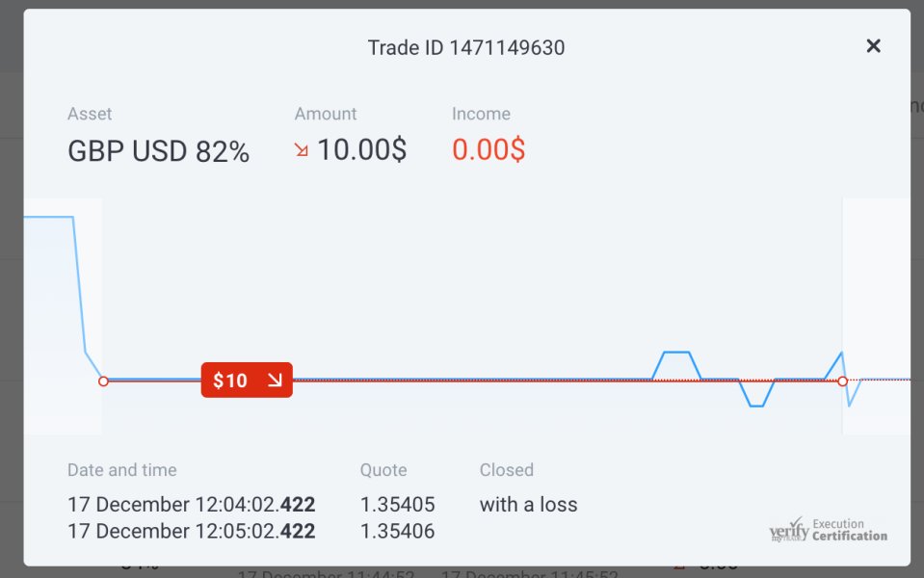Click the Trade ID 1471149630 title

click(x=466, y=47)
